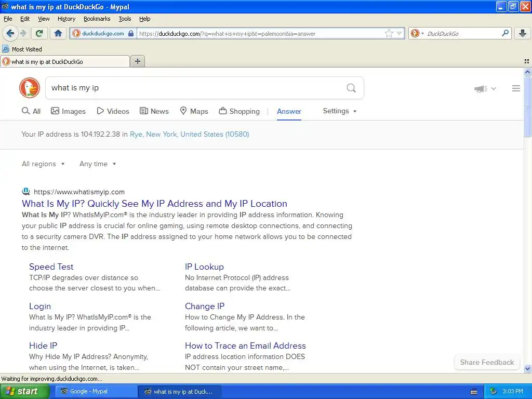Open the Edit menu
The image size is (532, 399).
[x=25, y=19]
